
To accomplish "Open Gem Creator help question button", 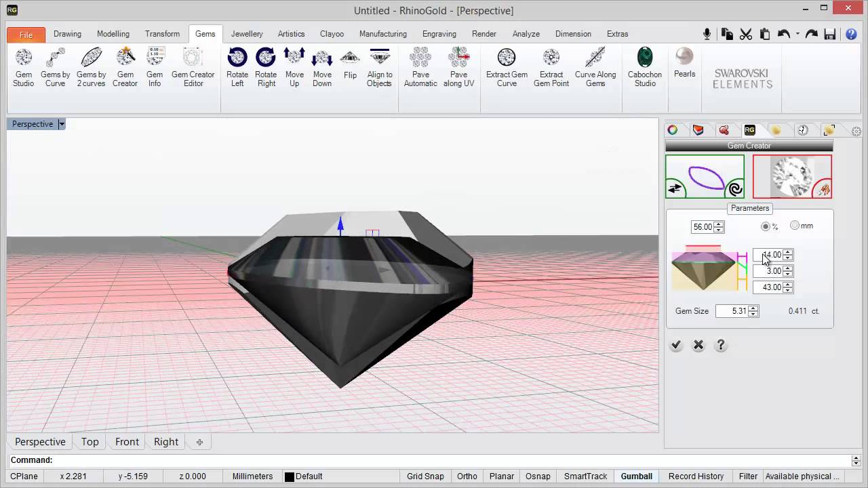I will click(721, 345).
